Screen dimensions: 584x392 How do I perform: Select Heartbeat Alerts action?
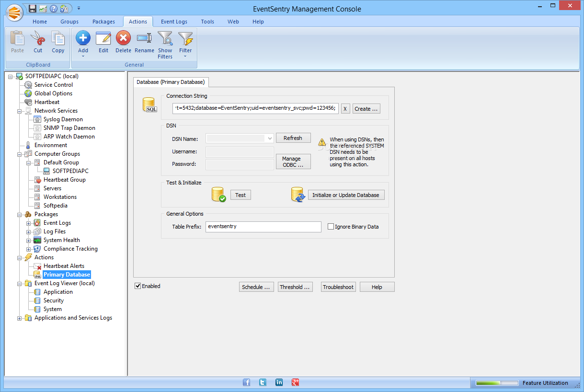click(64, 266)
